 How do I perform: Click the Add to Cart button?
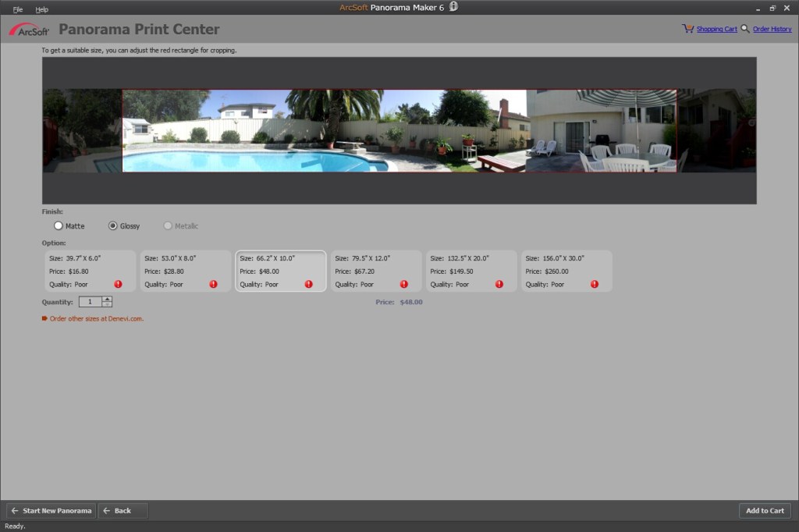(x=765, y=510)
